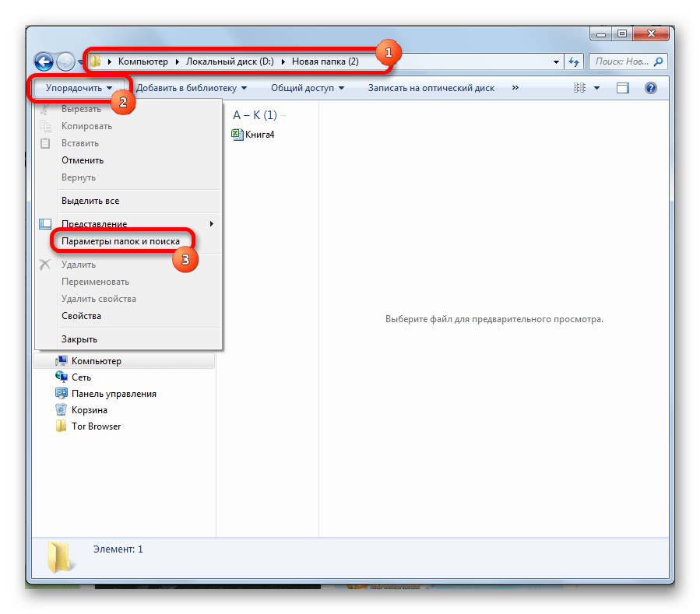Click Новая папка (2) in the path

325,61
